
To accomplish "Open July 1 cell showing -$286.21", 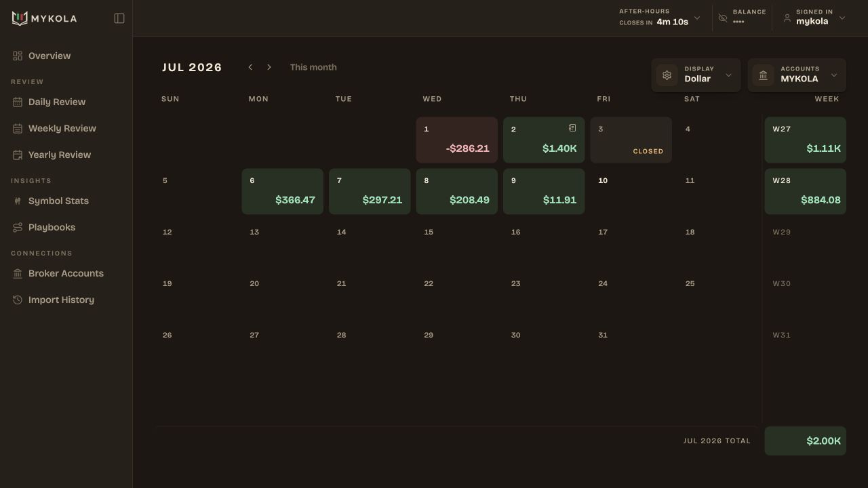I will [457, 140].
